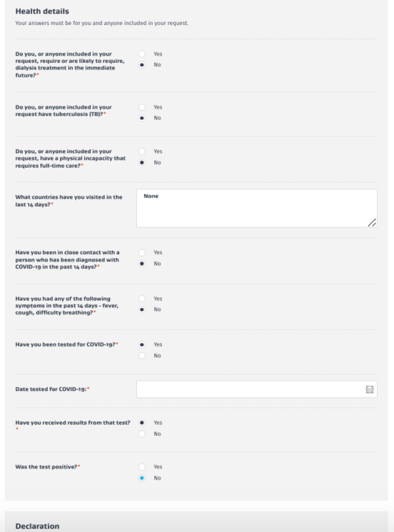Grab the resize handle of the countries text area

point(373,222)
